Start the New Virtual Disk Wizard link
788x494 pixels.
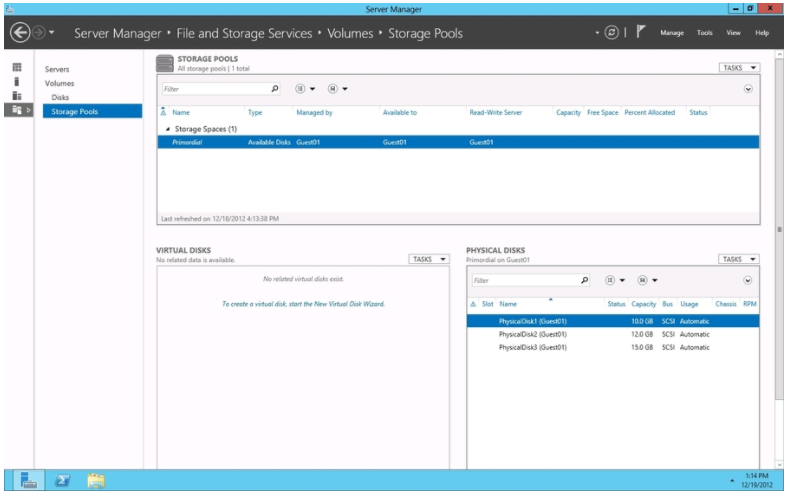(303, 304)
